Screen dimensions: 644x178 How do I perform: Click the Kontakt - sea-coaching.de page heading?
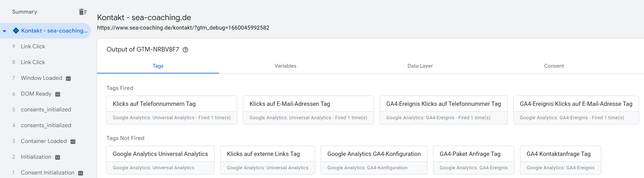point(144,18)
